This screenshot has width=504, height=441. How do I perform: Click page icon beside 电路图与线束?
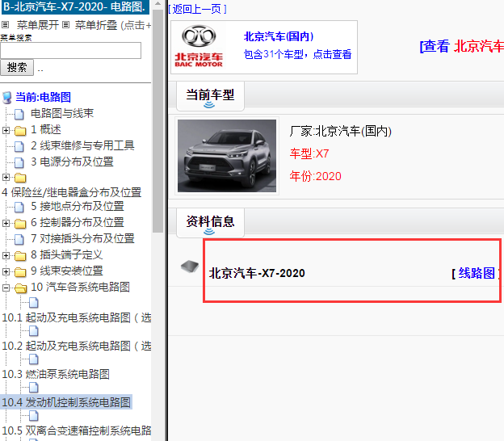[19, 114]
